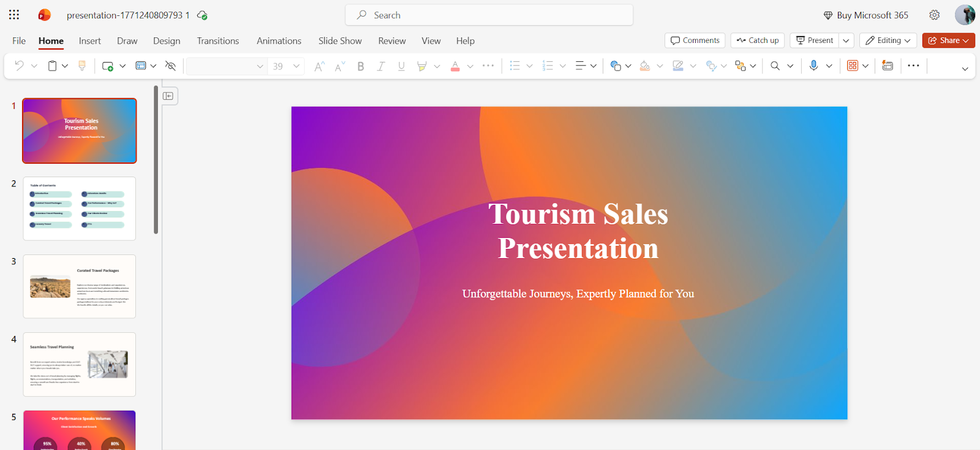The image size is (980, 450).
Task: Toggle Italic formatting
Action: pyautogui.click(x=381, y=66)
